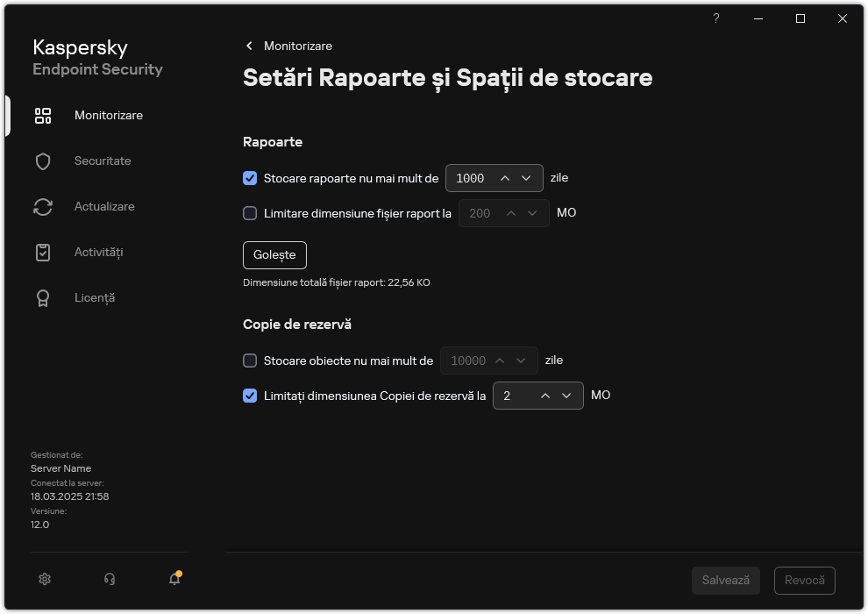868x614 pixels.
Task: Click the Monitorizare grid icon in sidebar
Action: (x=43, y=115)
